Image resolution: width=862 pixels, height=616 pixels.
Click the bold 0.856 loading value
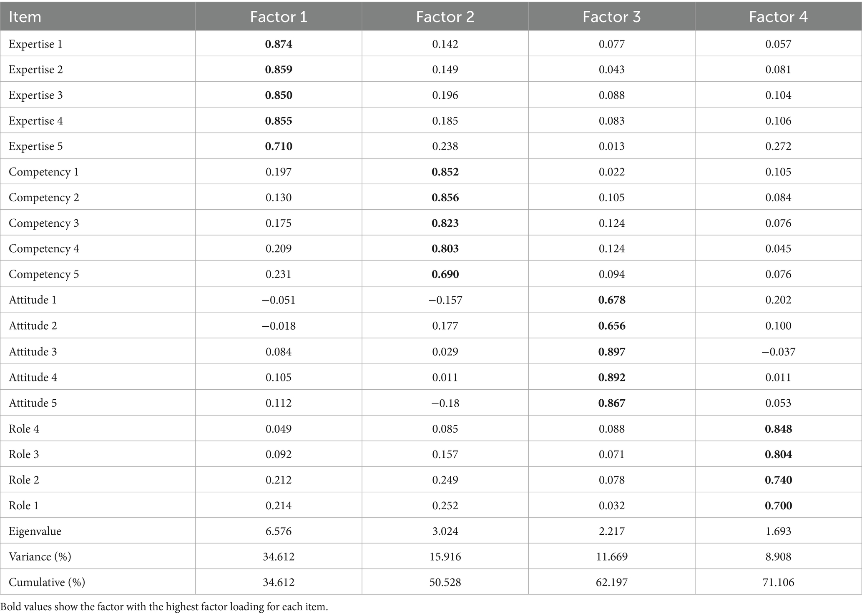coord(445,198)
